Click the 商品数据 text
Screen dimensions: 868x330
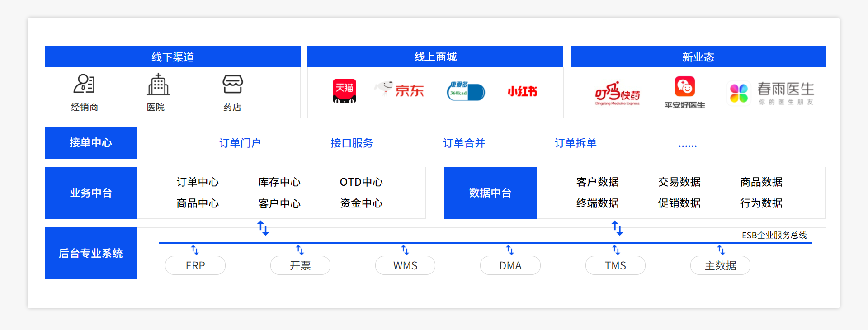click(761, 182)
